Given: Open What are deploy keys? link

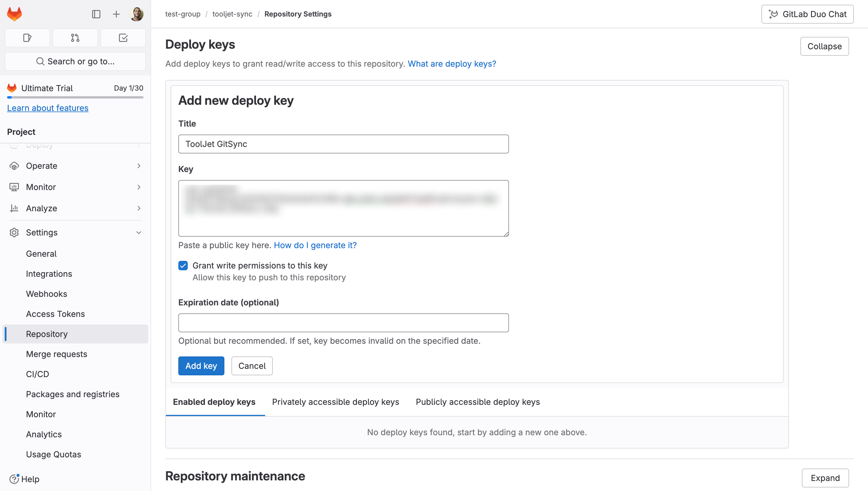Looking at the screenshot, I should pos(452,64).
